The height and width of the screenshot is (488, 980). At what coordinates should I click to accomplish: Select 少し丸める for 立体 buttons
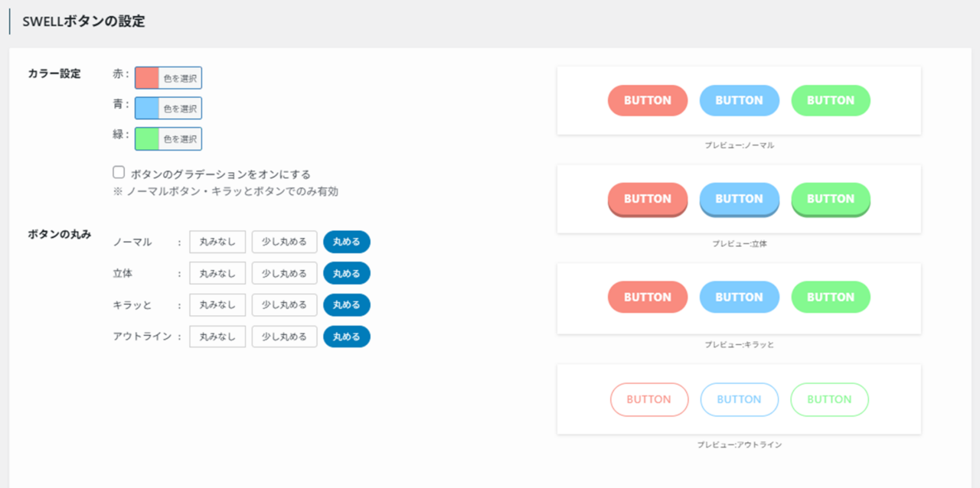(x=284, y=273)
